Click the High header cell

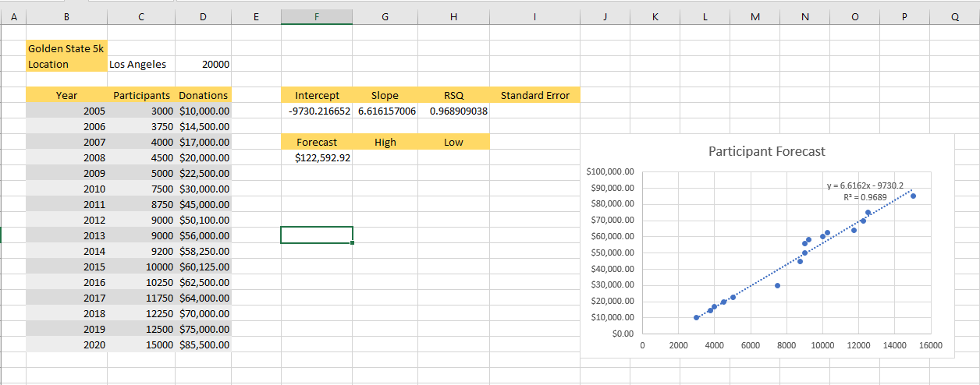tap(385, 142)
